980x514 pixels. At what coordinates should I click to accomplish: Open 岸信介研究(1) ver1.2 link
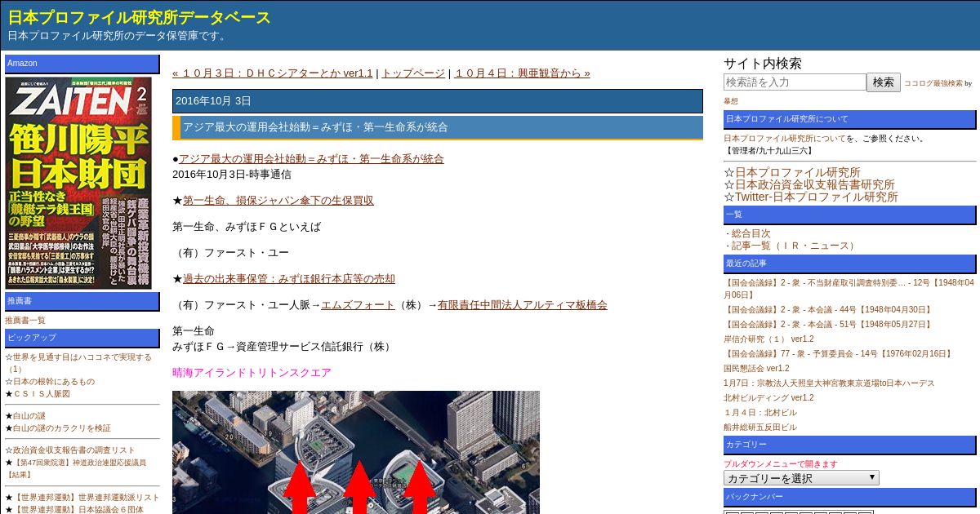click(x=768, y=339)
